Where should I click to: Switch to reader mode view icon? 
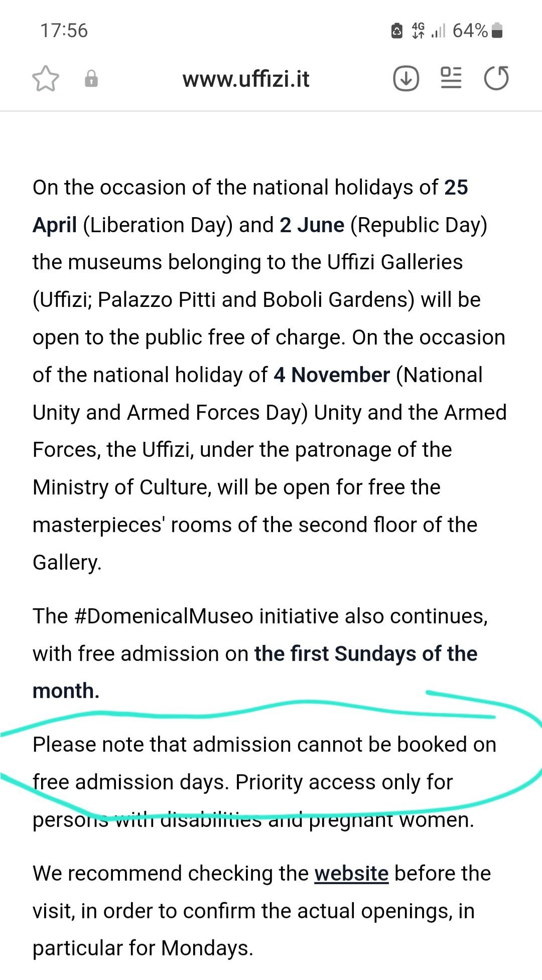[x=451, y=78]
